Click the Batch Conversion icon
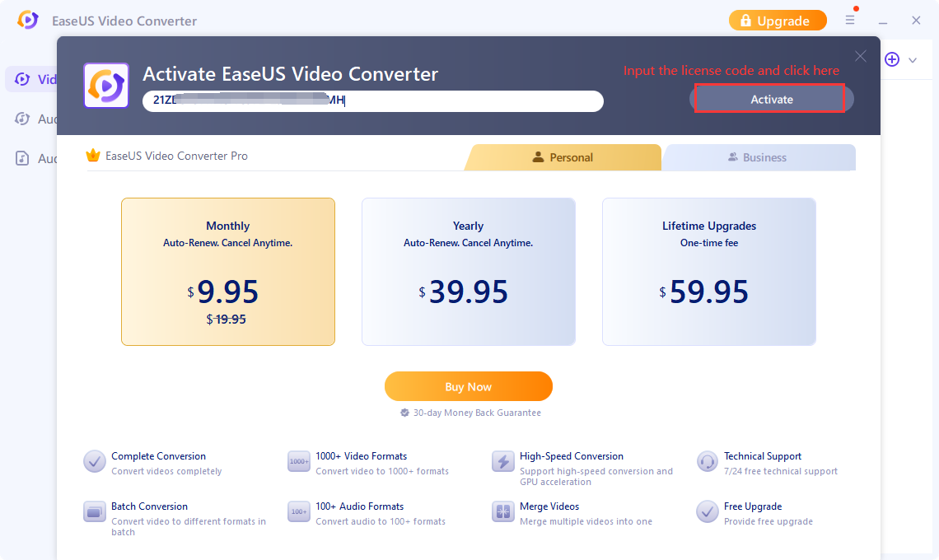 click(95, 511)
